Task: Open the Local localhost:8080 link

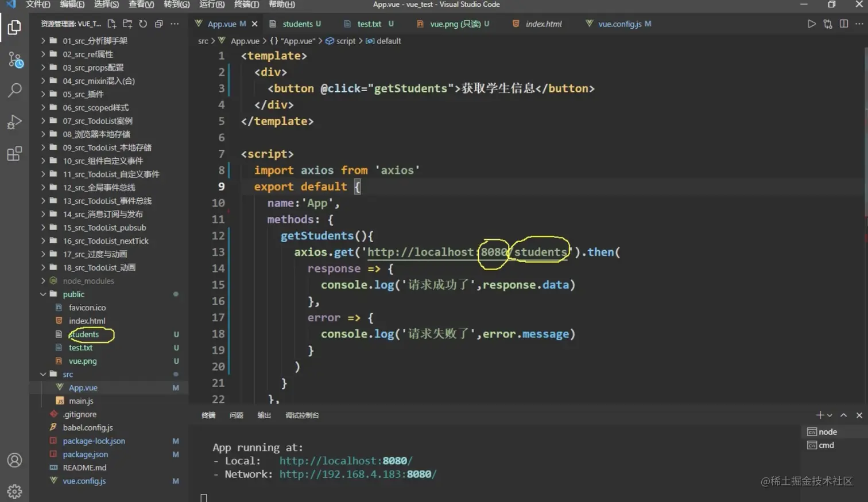Action: 346,461
